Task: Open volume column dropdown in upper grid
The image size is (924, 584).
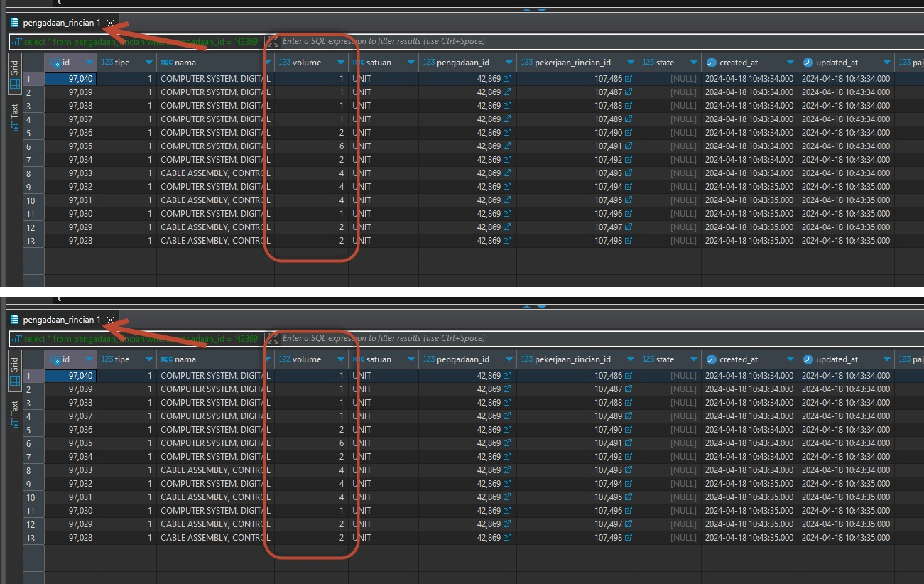Action: click(x=341, y=63)
